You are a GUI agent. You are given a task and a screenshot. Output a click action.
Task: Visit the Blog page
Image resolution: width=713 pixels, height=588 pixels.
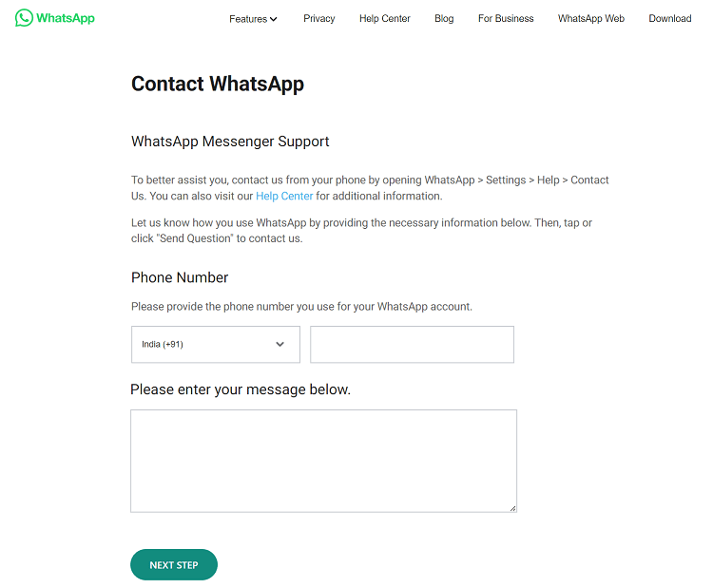click(444, 19)
